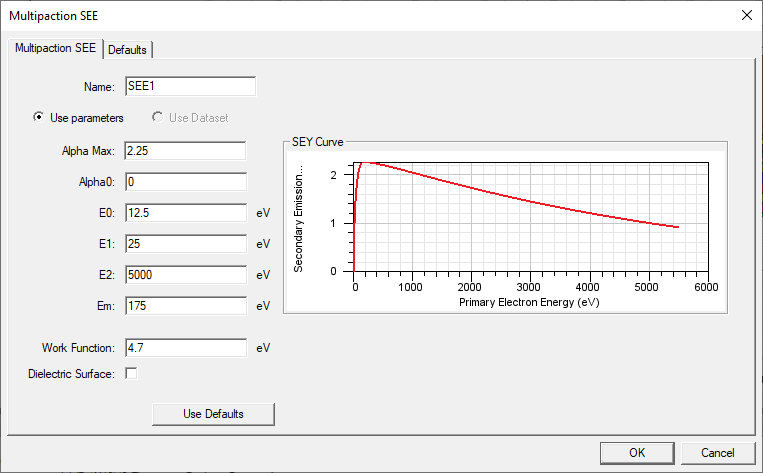Choose the Use Dataset radio option
This screenshot has width=763, height=473.
click(x=157, y=117)
